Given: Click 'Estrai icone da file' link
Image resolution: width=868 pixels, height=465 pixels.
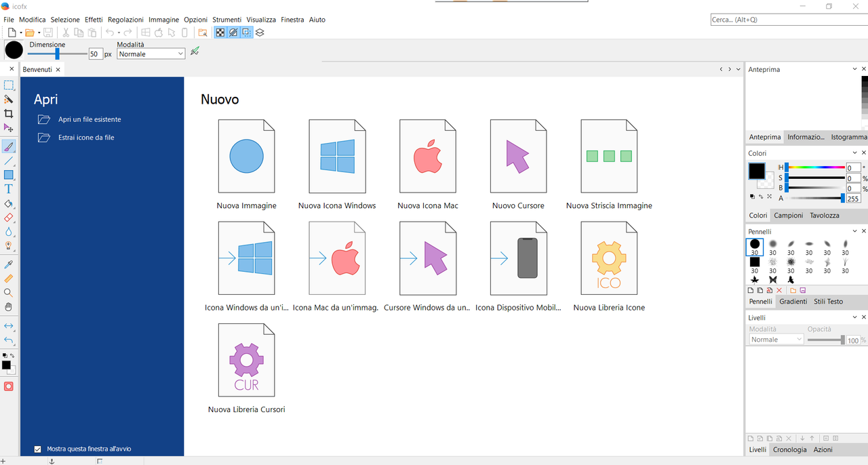Looking at the screenshot, I should click(86, 137).
